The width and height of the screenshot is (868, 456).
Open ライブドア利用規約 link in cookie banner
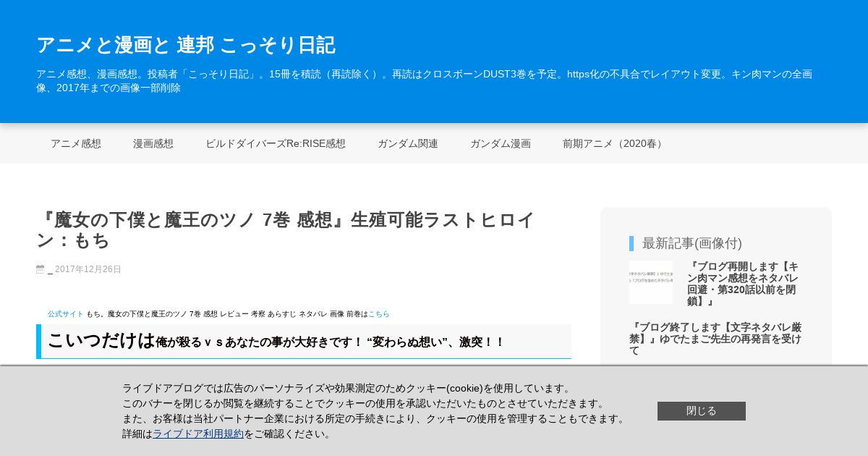point(198,434)
